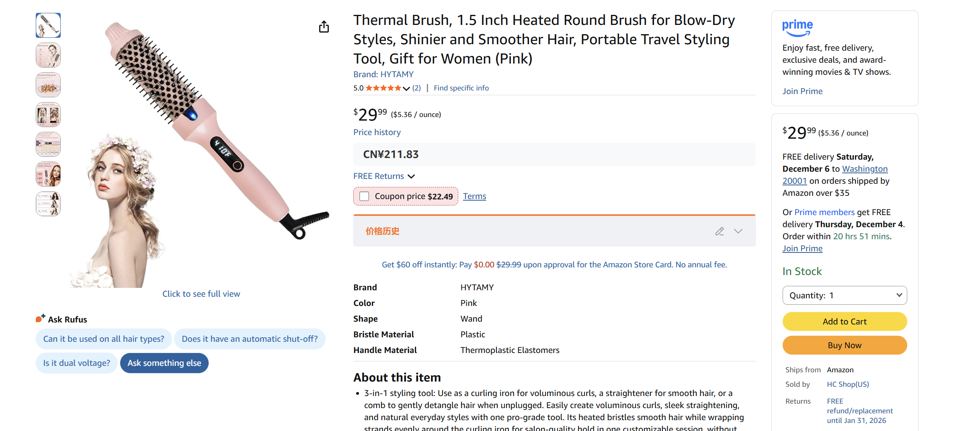Toggle the Coupon price $22.49 checkbox
The image size is (980, 431).
click(x=364, y=196)
